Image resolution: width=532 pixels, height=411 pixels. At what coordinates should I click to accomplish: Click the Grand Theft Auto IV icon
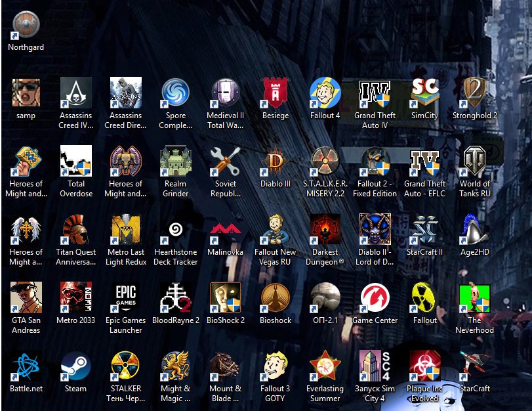pos(375,93)
